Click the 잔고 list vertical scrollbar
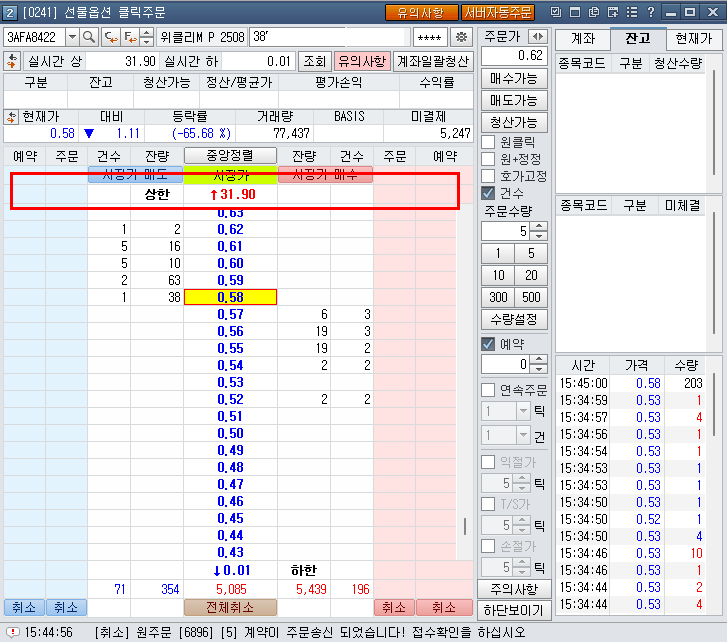The height and width of the screenshot is (642, 727). [x=714, y=123]
